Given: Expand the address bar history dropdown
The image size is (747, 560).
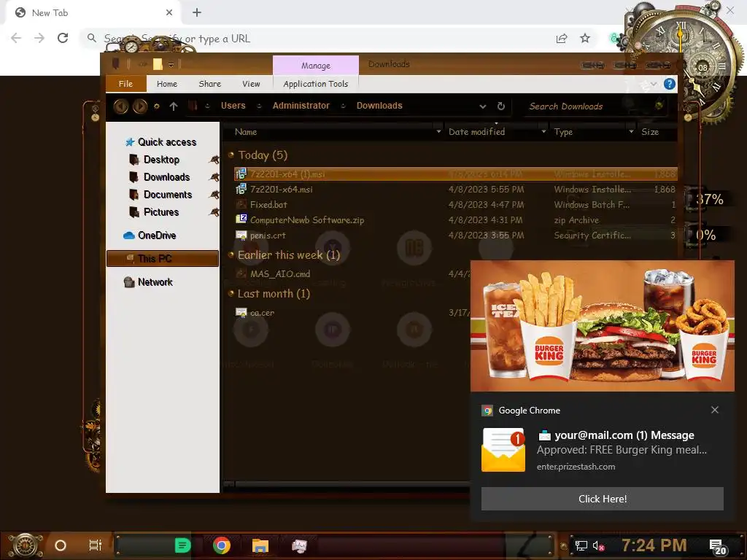Looking at the screenshot, I should click(x=483, y=106).
